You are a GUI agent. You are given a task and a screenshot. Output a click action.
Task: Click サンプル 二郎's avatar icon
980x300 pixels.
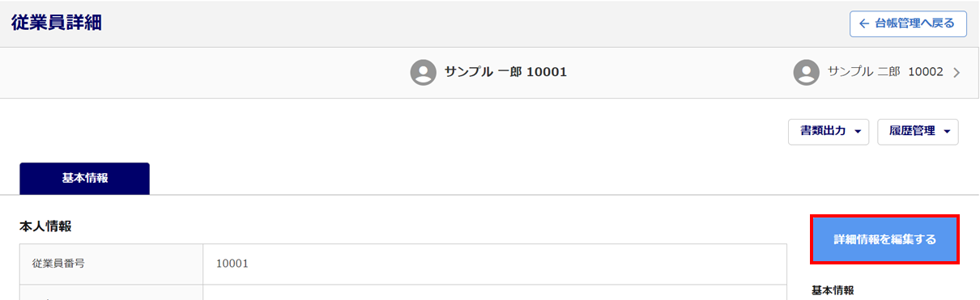(807, 72)
